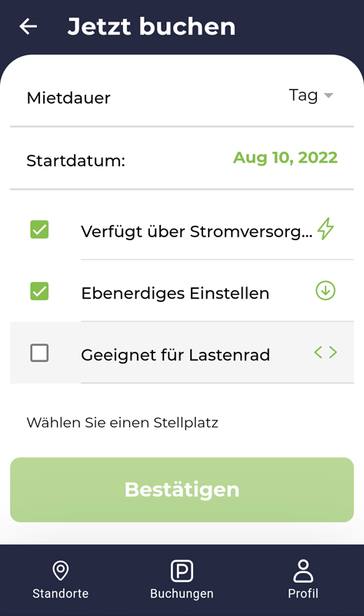Viewport: 364px width, 616px height.
Task: Switch to the Standorte tab label
Action: [x=61, y=593]
